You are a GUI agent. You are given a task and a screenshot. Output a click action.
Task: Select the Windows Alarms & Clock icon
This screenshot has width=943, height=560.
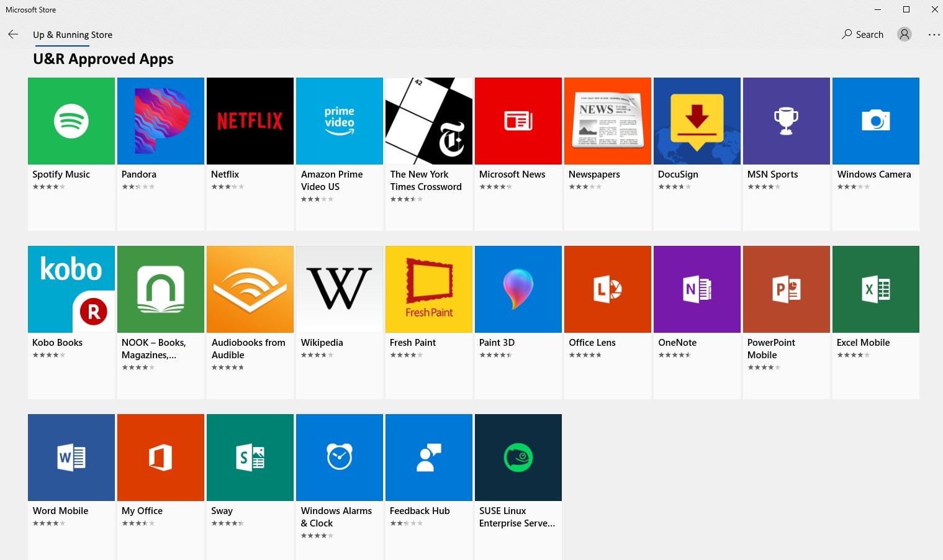click(340, 458)
